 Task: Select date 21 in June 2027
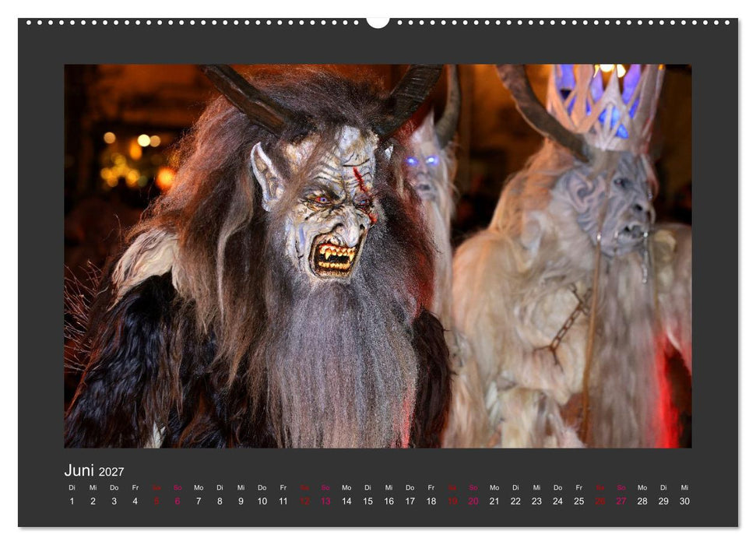494,501
